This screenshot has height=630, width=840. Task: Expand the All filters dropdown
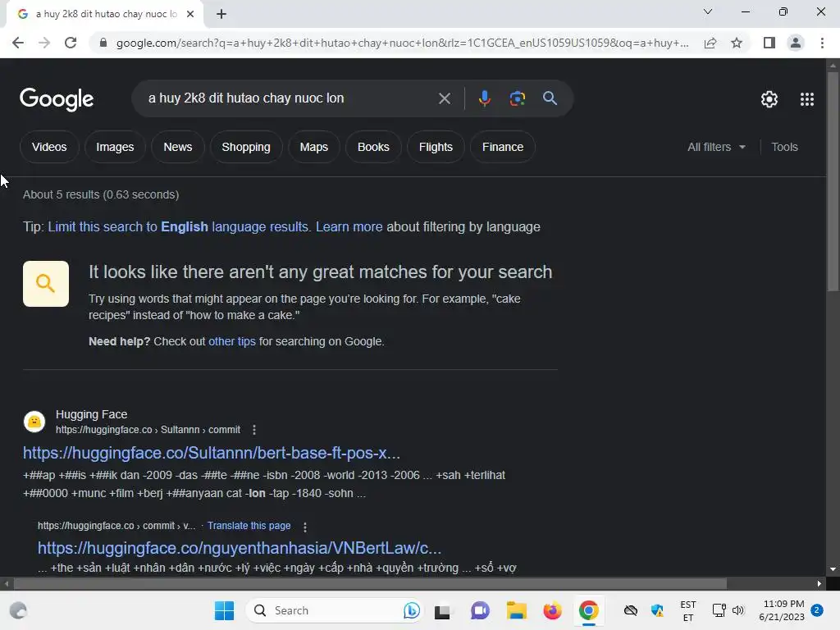pos(716,147)
